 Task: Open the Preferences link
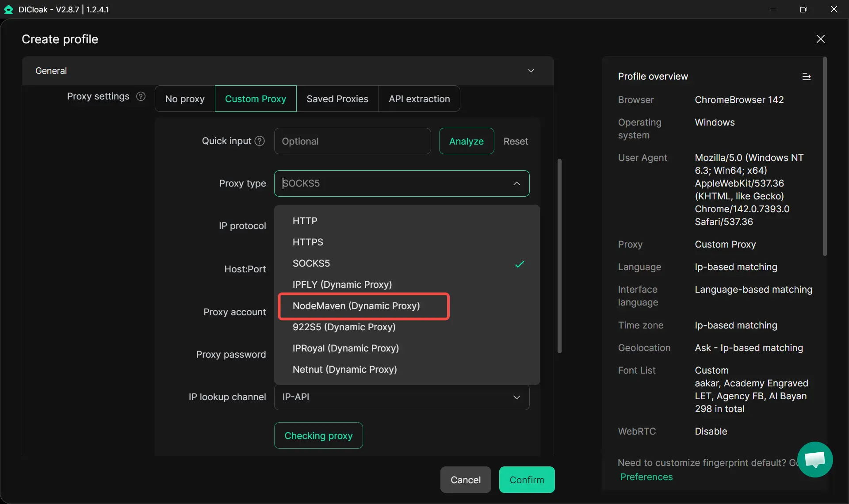pos(646,477)
